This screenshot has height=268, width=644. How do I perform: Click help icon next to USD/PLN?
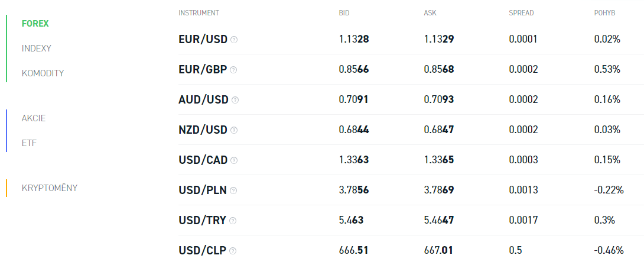click(x=233, y=190)
